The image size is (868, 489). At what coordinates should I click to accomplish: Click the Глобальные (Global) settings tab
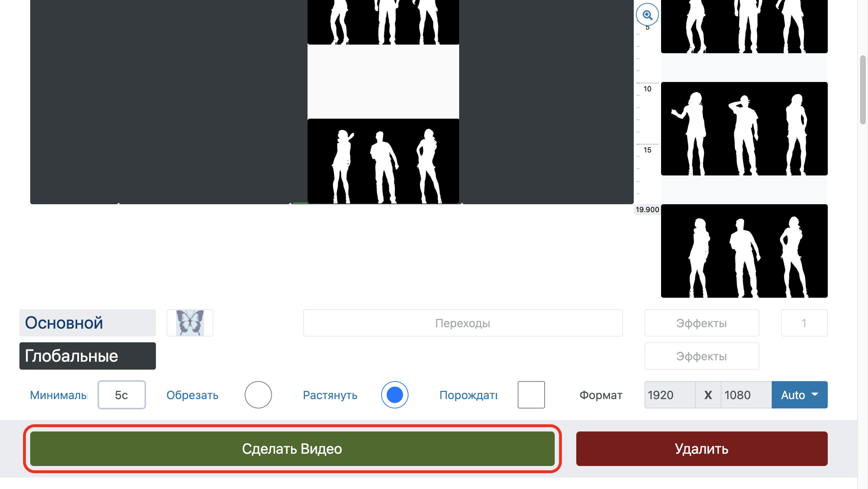click(88, 356)
